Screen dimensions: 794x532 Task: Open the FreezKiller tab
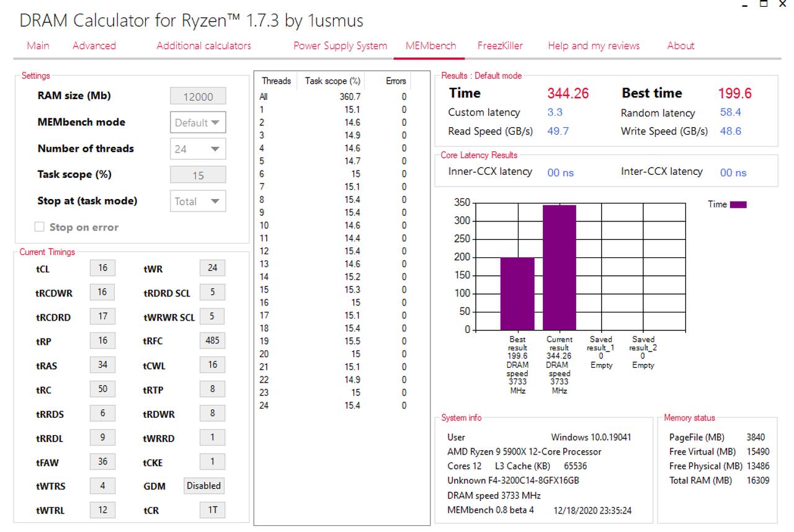[x=500, y=46]
